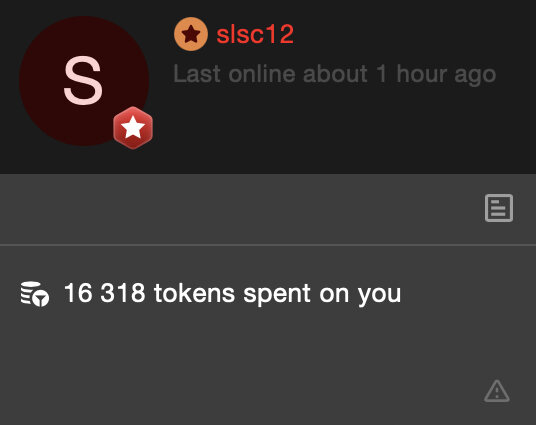Click the white star inside the red hexagon
Image resolution: width=536 pixels, height=425 pixels.
(x=133, y=128)
